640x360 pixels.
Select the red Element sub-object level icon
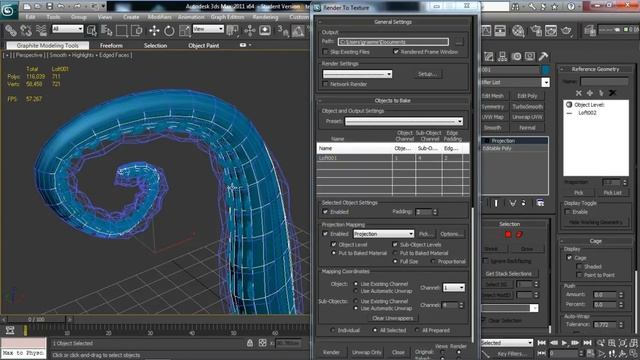tap(520, 234)
